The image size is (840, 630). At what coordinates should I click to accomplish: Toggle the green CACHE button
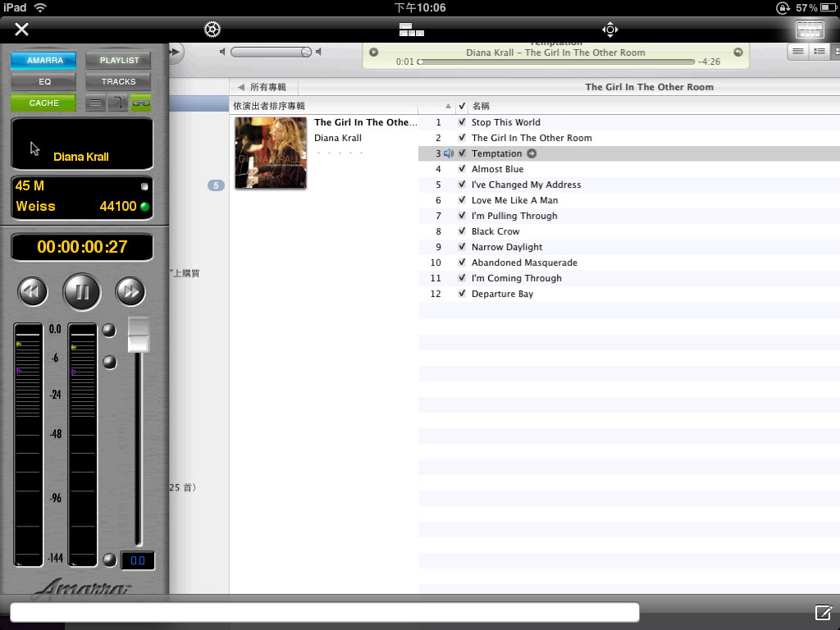pyautogui.click(x=44, y=103)
